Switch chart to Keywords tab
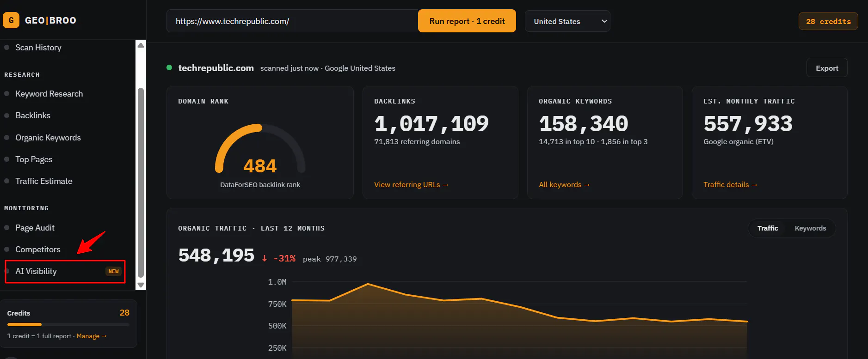868x359 pixels. pyautogui.click(x=810, y=228)
